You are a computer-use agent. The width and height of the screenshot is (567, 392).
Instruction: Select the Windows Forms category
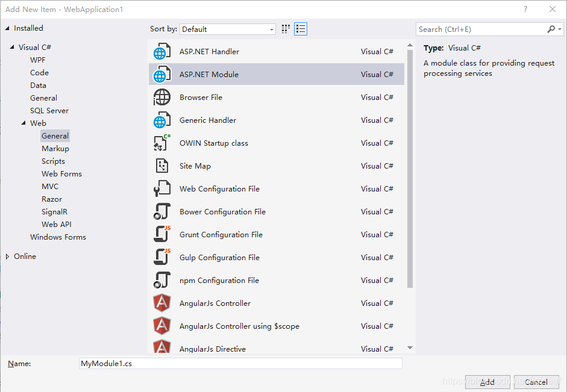[x=58, y=237]
